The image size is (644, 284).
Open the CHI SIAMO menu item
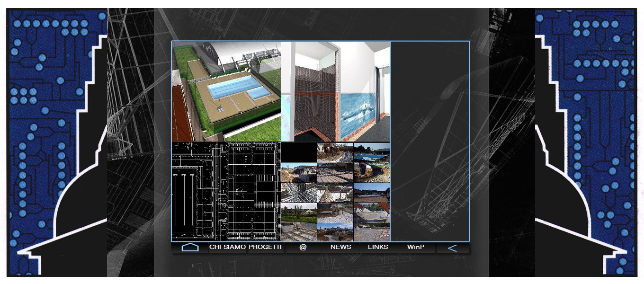click(x=228, y=247)
